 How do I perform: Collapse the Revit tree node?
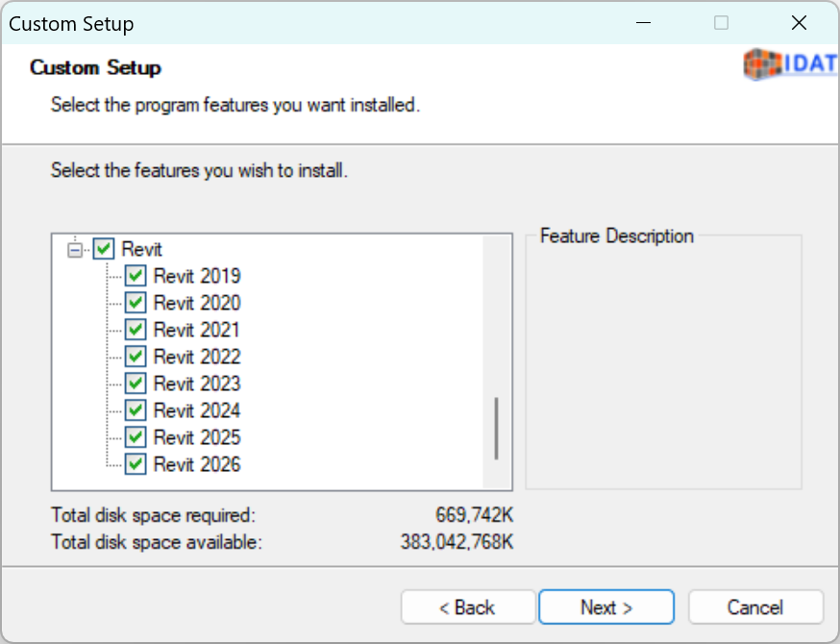(75, 250)
